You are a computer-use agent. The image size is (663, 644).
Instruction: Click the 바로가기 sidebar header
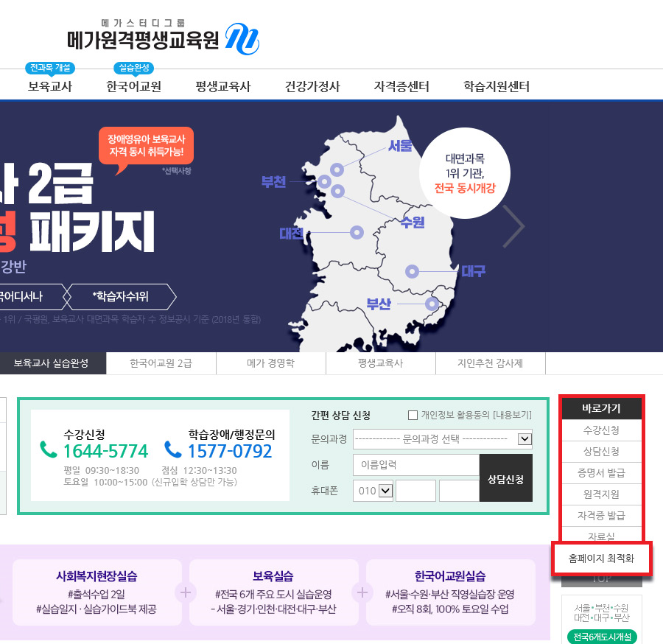click(601, 408)
